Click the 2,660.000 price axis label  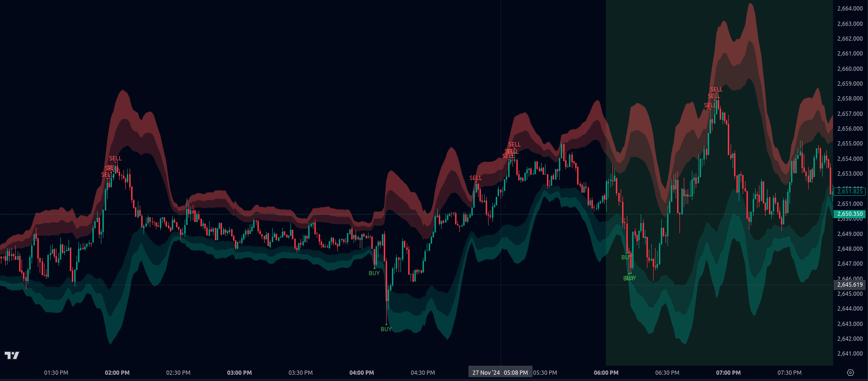[x=850, y=69]
